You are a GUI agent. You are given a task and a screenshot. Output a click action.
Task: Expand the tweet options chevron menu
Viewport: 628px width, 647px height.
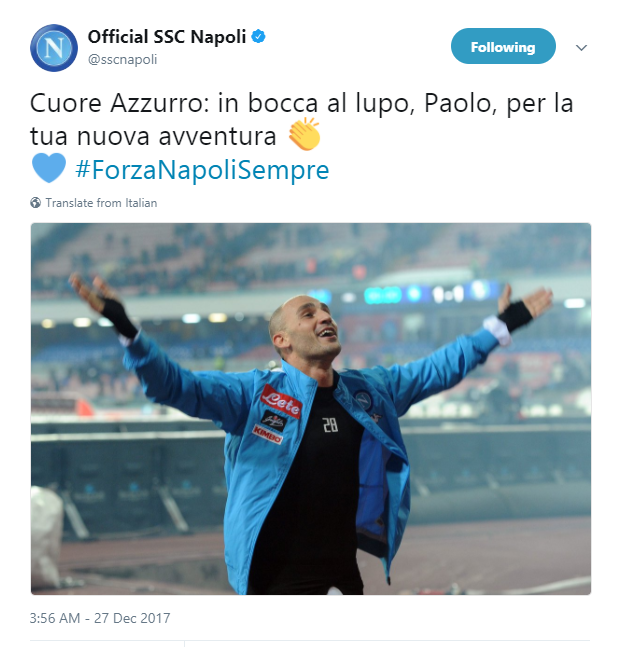pyautogui.click(x=581, y=48)
